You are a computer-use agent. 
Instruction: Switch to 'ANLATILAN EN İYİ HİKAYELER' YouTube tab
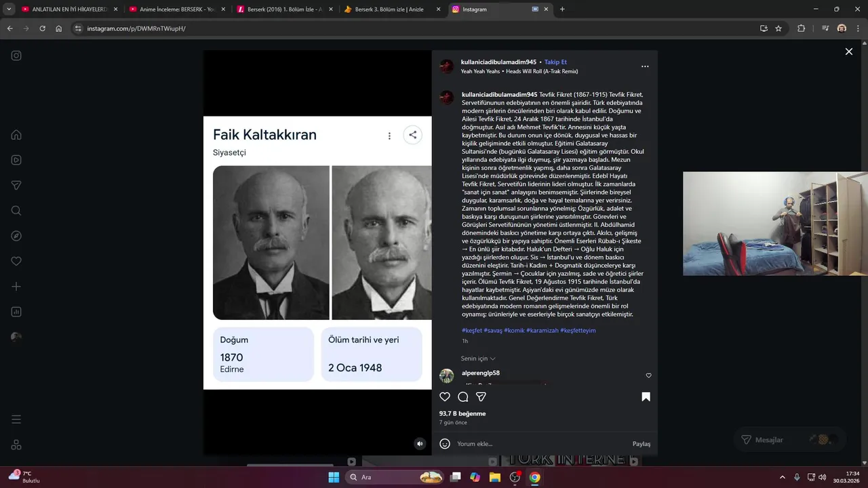pyautogui.click(x=69, y=9)
